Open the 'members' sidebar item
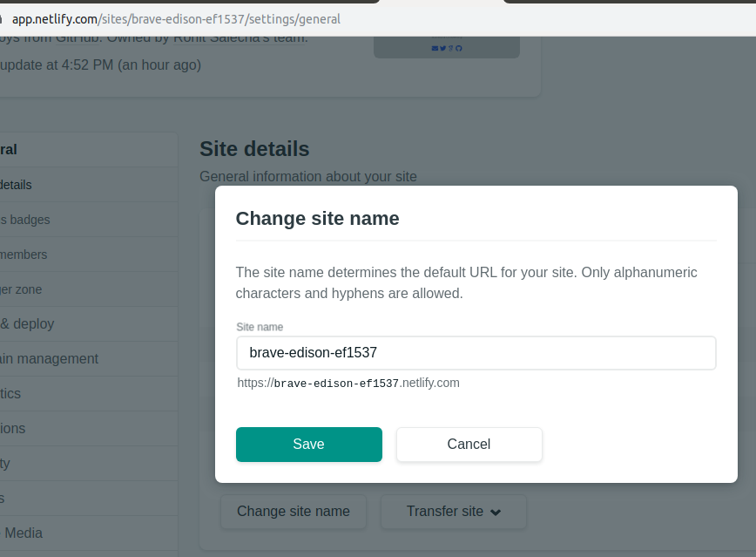 click(x=87, y=255)
